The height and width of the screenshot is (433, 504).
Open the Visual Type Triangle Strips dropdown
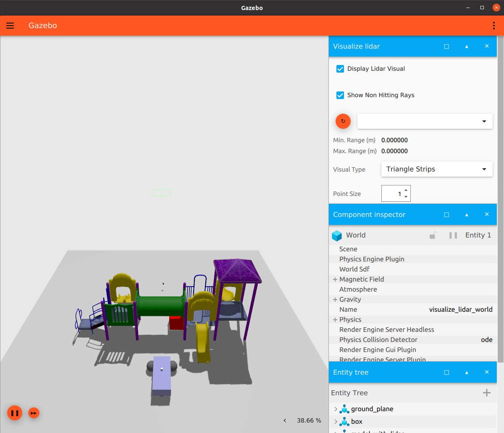tap(436, 169)
